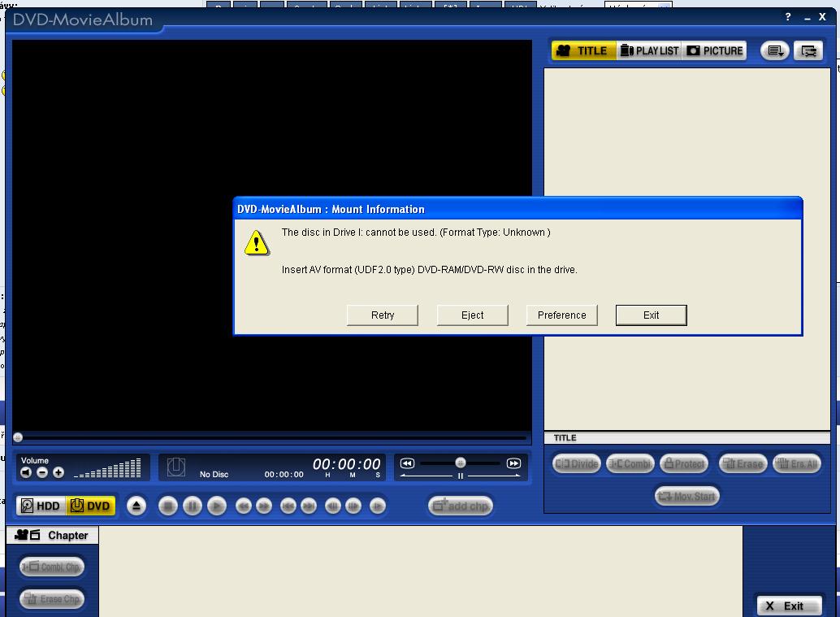Switch source to DVD
This screenshot has height=617, width=840.
tap(91, 506)
